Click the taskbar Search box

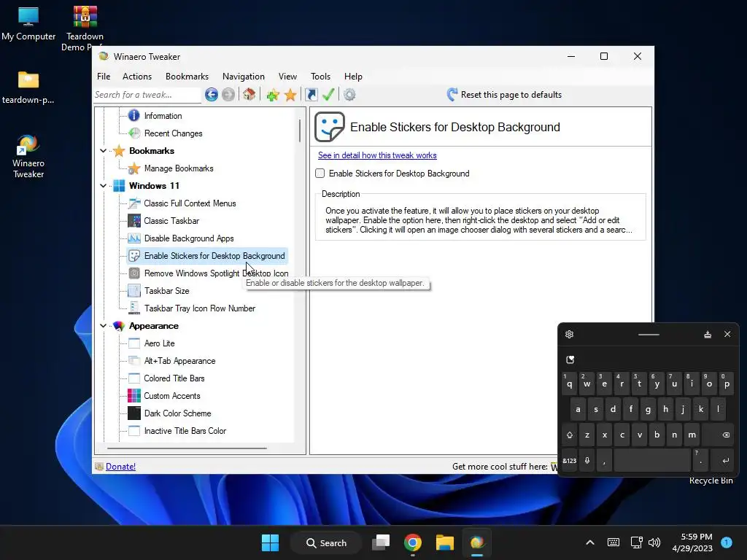[x=327, y=542]
